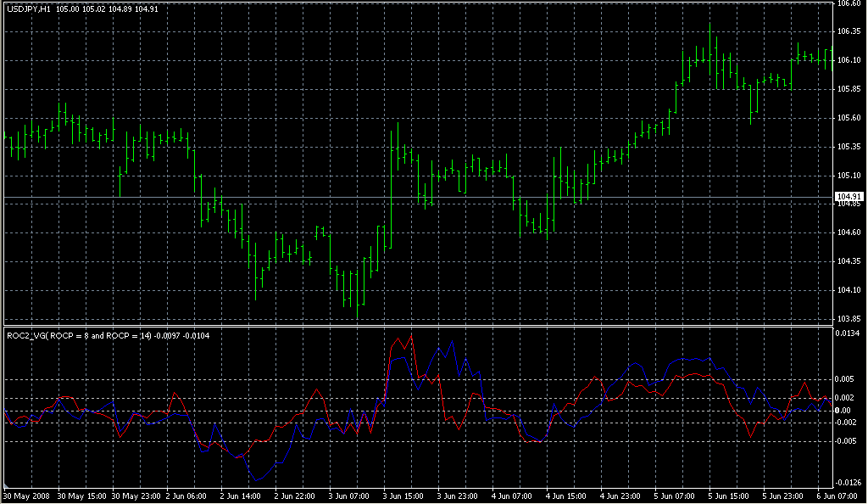The width and height of the screenshot is (868, 504).
Task: Click the 106.60 price scale label
Action: pos(849,4)
